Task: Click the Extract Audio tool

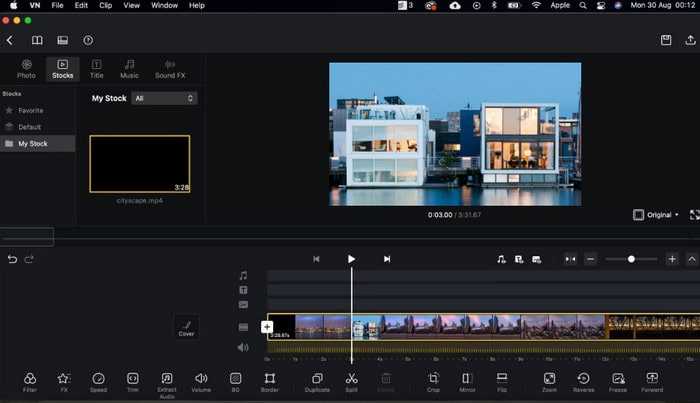Action: click(167, 385)
